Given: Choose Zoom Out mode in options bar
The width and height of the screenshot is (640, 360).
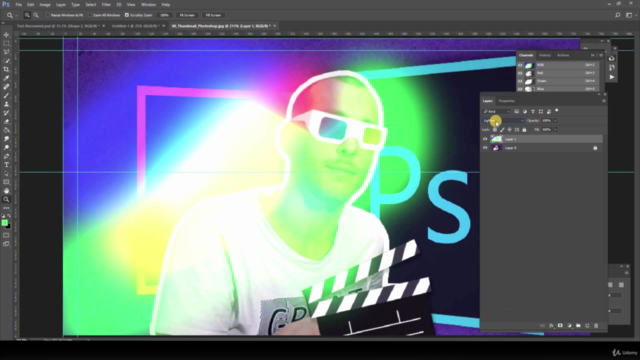Looking at the screenshot, I should pos(36,15).
